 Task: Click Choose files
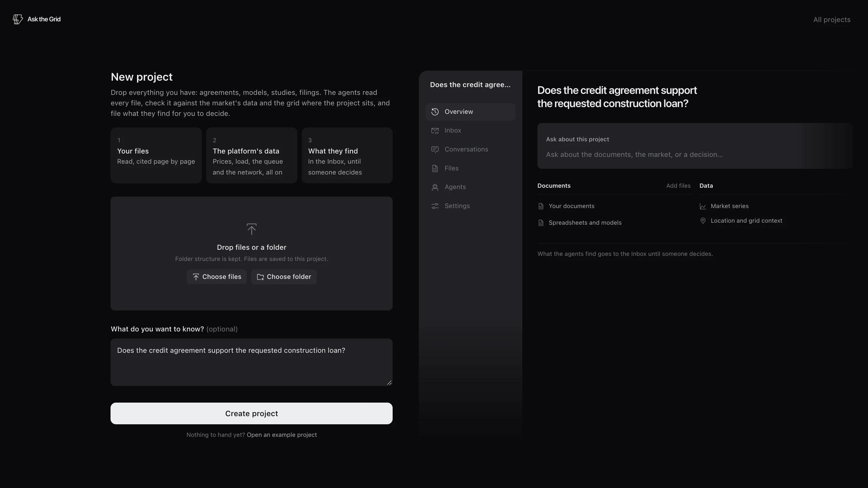217,277
